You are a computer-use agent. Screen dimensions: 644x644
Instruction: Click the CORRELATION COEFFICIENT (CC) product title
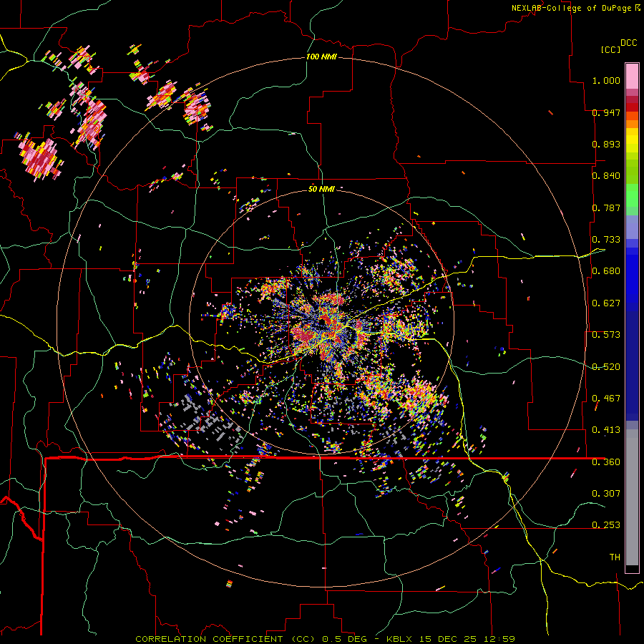(x=225, y=639)
